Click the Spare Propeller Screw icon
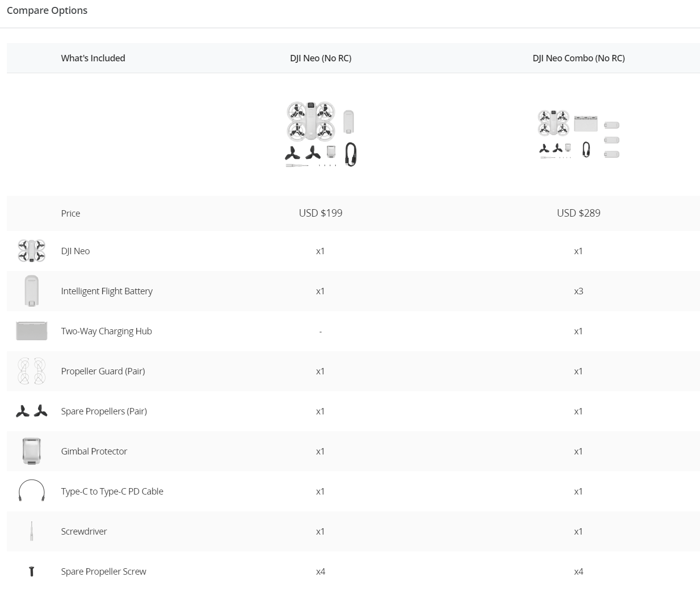Viewport: 700px width, 589px height. coord(31,571)
